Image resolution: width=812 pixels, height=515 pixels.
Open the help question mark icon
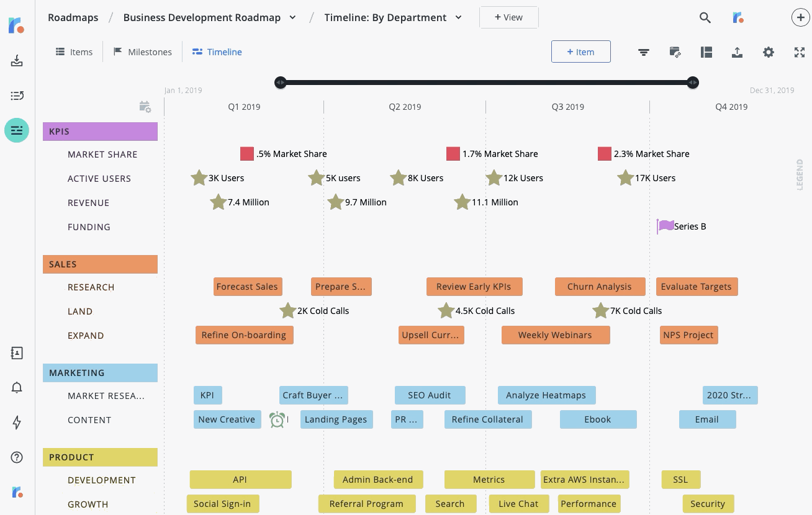coord(17,457)
